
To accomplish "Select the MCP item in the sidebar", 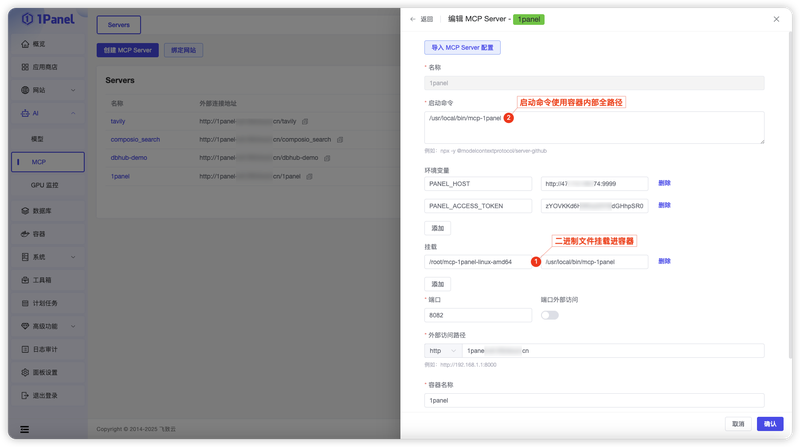I will pyautogui.click(x=48, y=162).
